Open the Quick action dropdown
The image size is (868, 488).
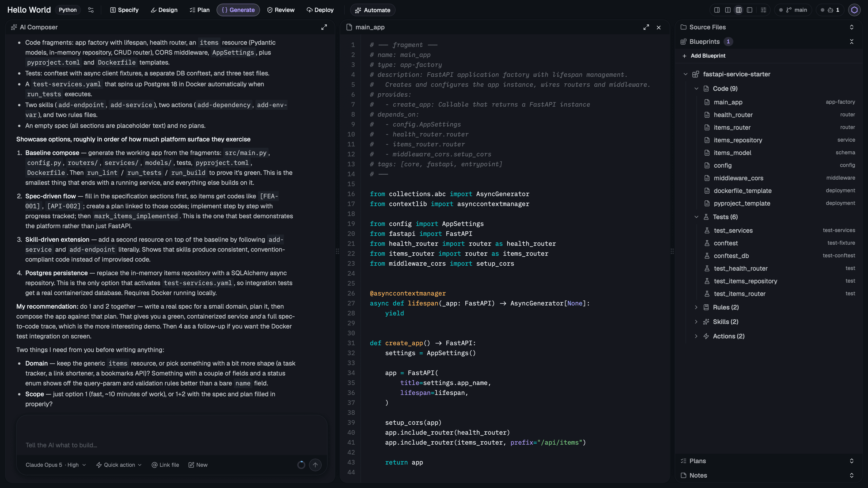(119, 465)
